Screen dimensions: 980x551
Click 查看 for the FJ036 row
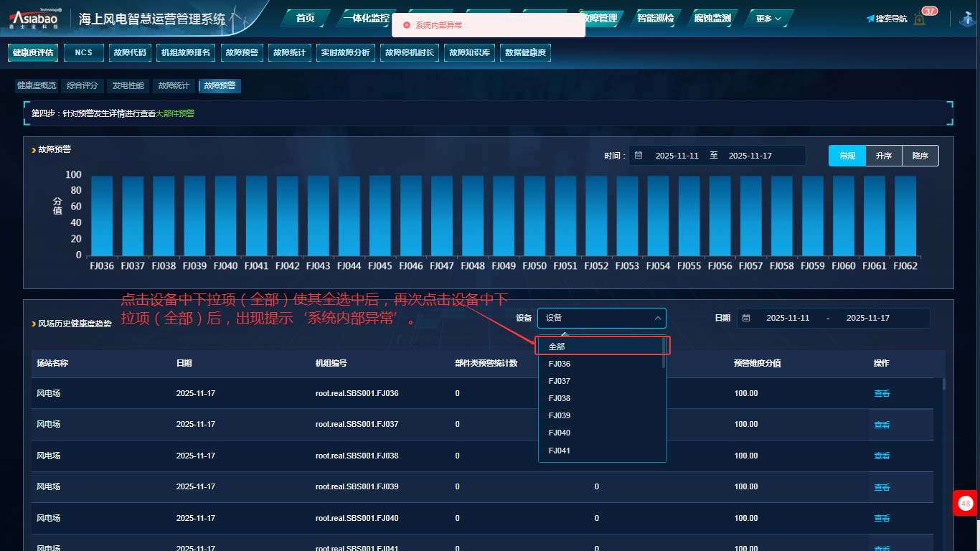pos(881,394)
